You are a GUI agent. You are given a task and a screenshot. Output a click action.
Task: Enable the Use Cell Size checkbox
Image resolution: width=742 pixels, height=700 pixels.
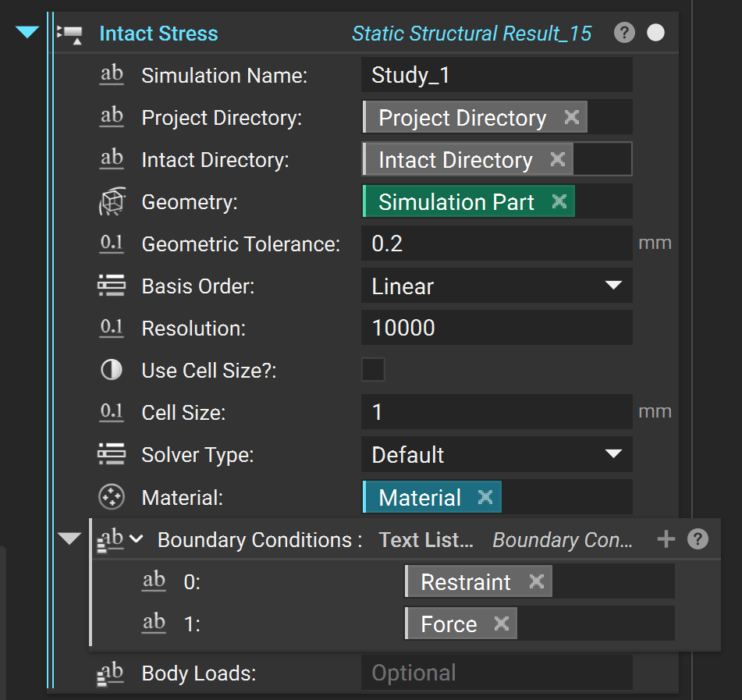click(373, 369)
